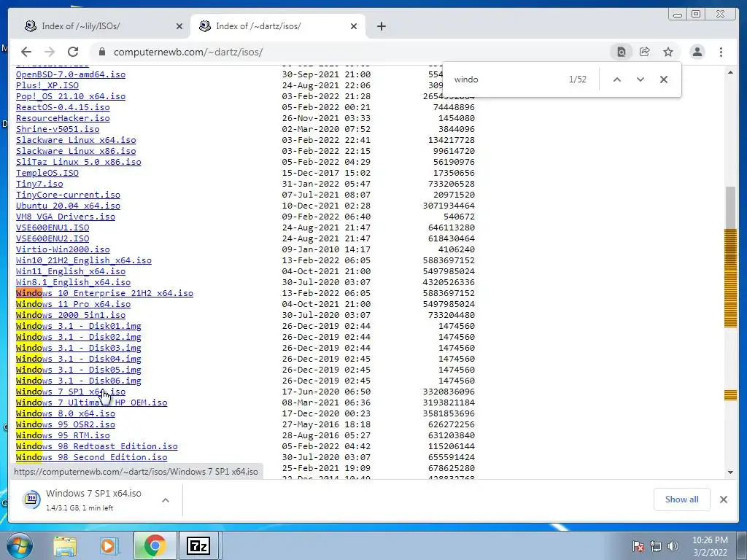Open Windows 8.0 x64.iso link

coord(65,414)
